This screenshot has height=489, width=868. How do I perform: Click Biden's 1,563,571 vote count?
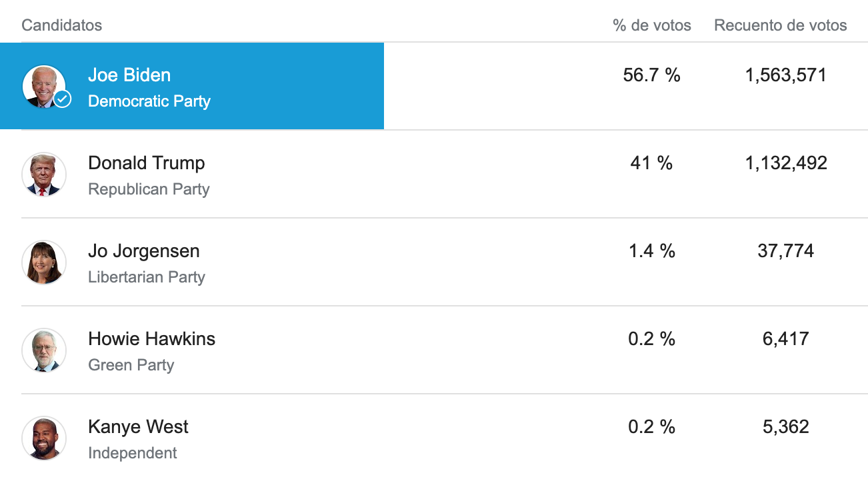[786, 75]
